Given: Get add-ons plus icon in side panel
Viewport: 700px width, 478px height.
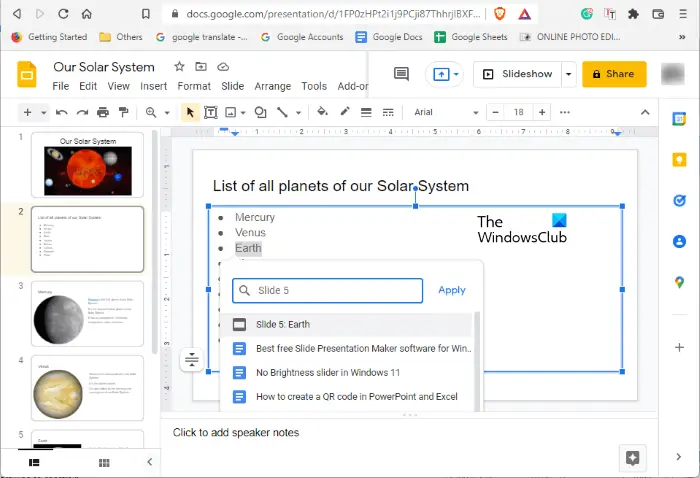Looking at the screenshot, I should pyautogui.click(x=679, y=347).
